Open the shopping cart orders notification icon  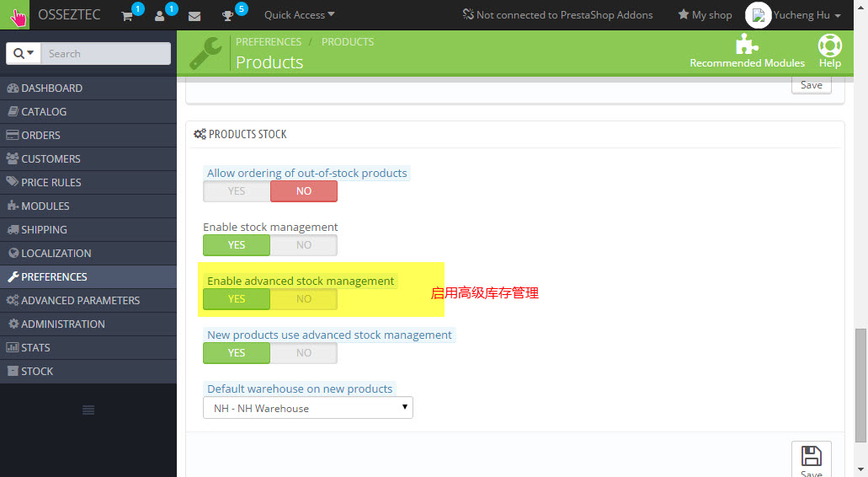click(127, 15)
